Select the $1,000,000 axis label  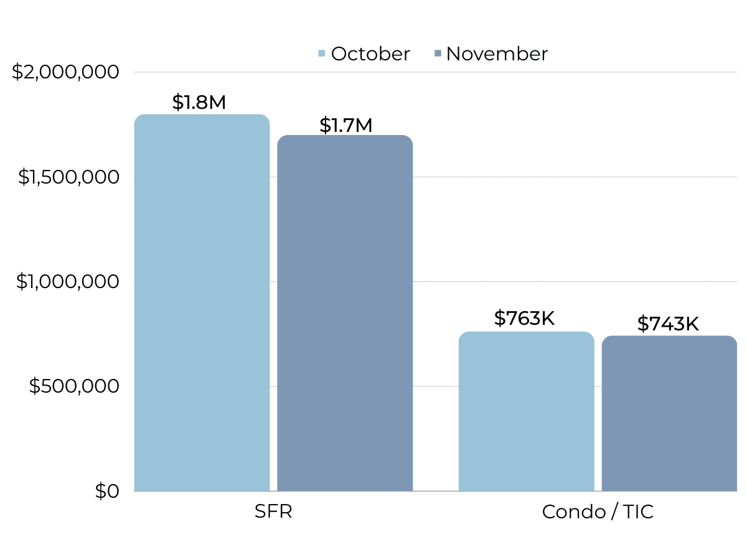pos(67,282)
